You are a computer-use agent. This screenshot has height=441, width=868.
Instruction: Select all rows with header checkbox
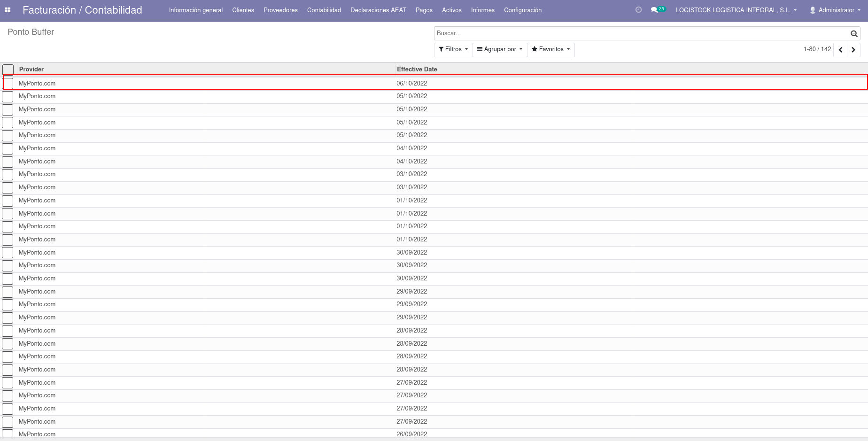(x=8, y=69)
